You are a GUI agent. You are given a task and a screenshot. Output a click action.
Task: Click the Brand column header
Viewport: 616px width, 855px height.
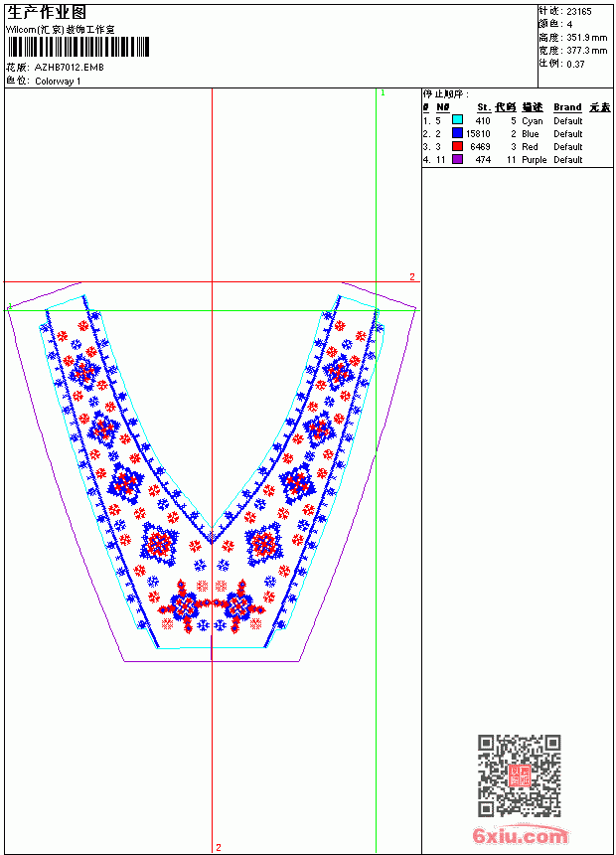point(567,107)
